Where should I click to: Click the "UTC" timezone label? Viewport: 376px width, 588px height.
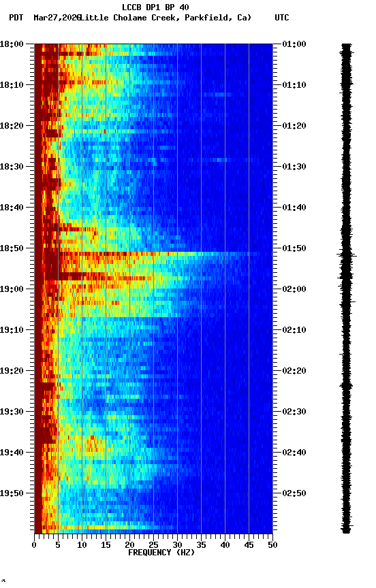click(x=282, y=18)
